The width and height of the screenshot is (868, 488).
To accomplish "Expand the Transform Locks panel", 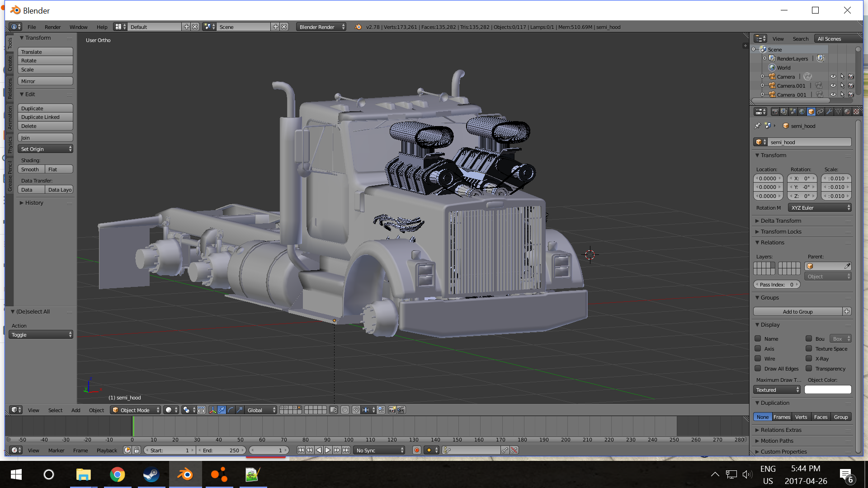I will (781, 231).
